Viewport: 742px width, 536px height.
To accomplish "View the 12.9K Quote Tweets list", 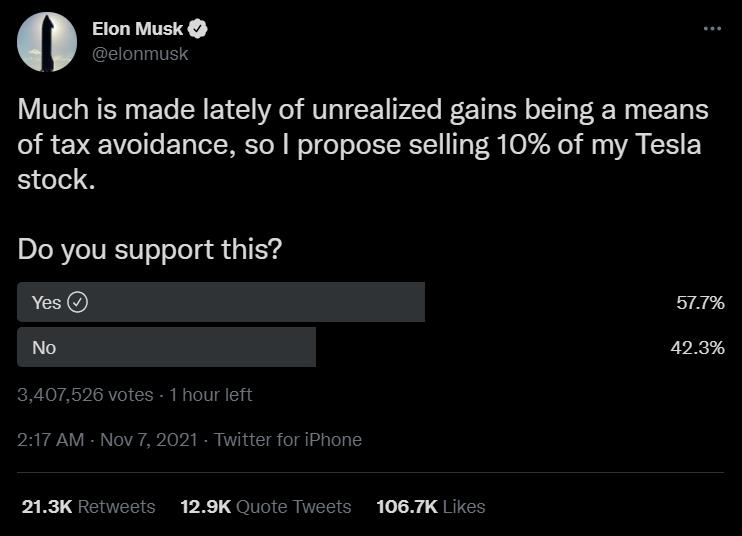I will pos(265,507).
